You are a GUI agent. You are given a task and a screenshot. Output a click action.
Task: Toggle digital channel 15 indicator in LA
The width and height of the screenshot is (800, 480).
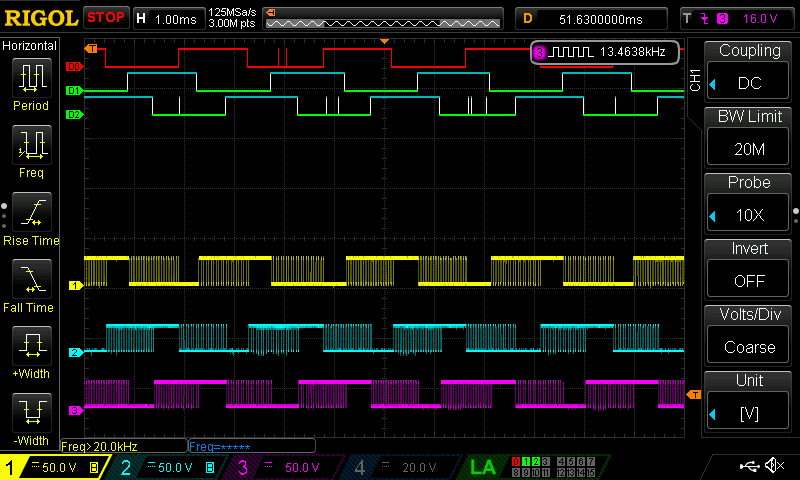click(591, 472)
